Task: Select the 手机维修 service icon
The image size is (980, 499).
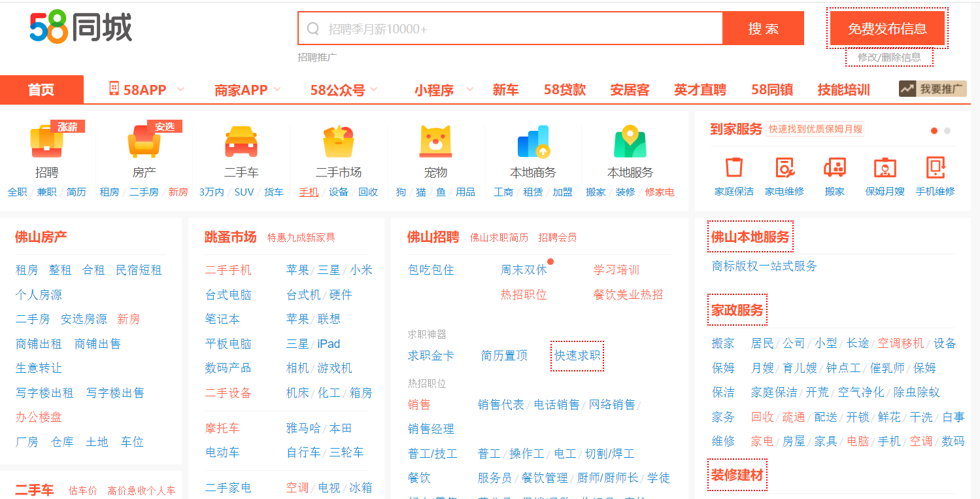Action: tap(936, 168)
